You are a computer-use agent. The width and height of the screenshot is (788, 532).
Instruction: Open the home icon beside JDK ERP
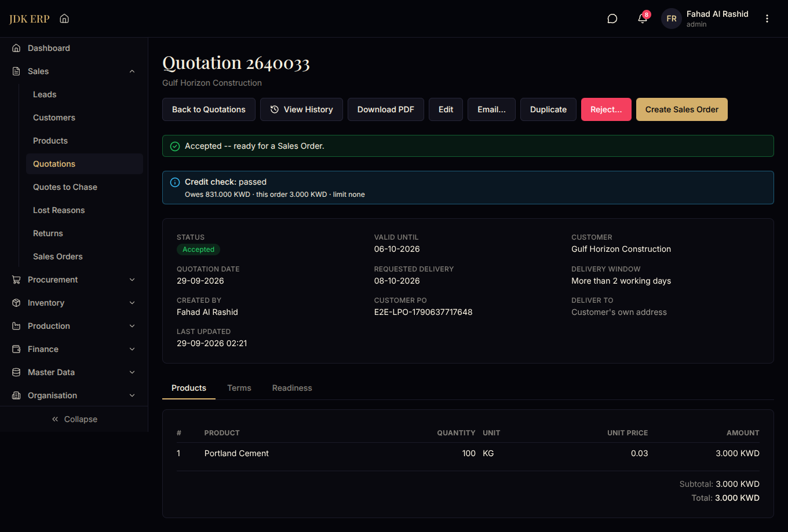pyautogui.click(x=64, y=19)
